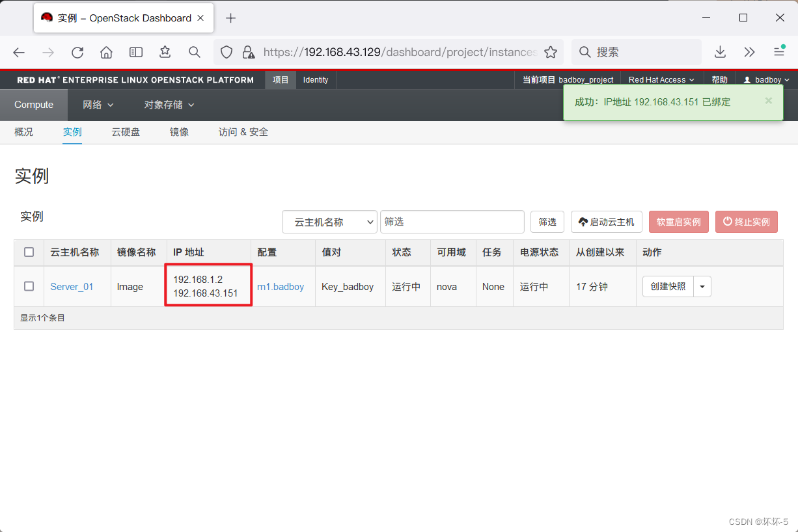This screenshot has width=798, height=532.
Task: Open the 访问 & 安全 sub-tab
Action: [243, 132]
